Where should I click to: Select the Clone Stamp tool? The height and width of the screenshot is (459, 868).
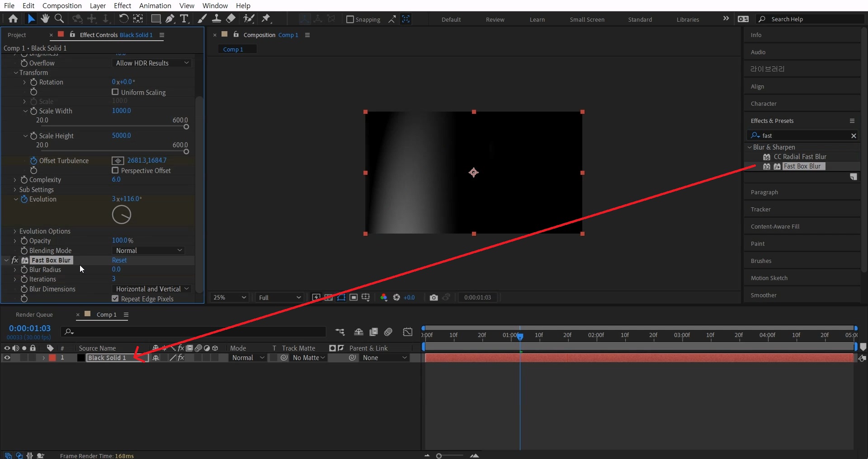click(217, 19)
